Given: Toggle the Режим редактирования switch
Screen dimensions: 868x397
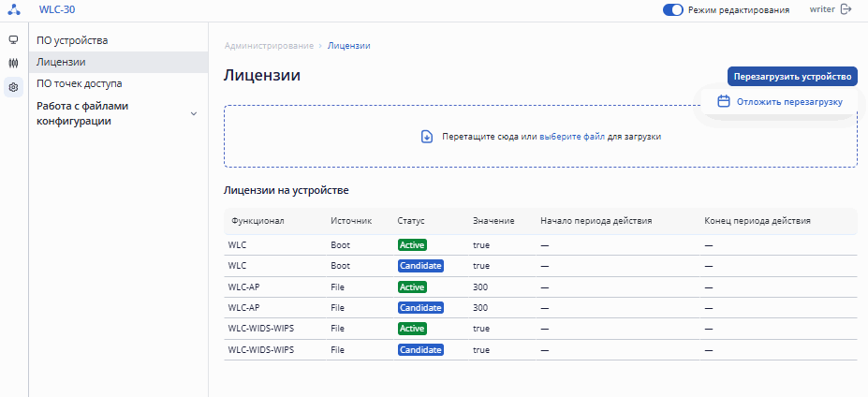Looking at the screenshot, I should click(672, 10).
